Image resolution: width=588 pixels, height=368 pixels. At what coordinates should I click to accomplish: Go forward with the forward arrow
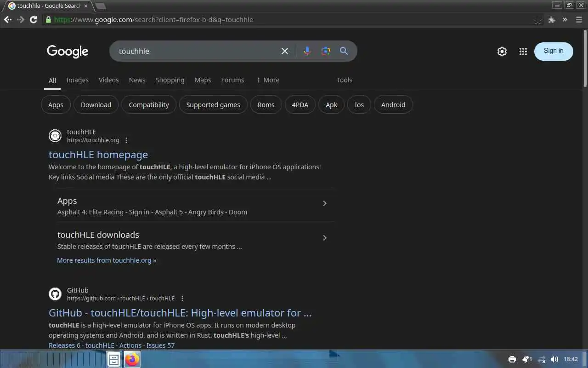pos(21,20)
